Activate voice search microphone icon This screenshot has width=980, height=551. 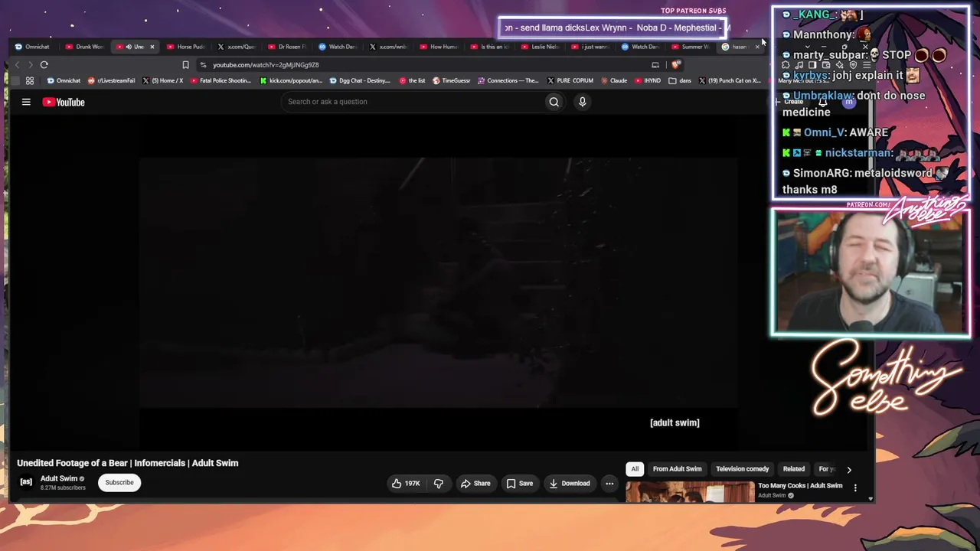[582, 102]
